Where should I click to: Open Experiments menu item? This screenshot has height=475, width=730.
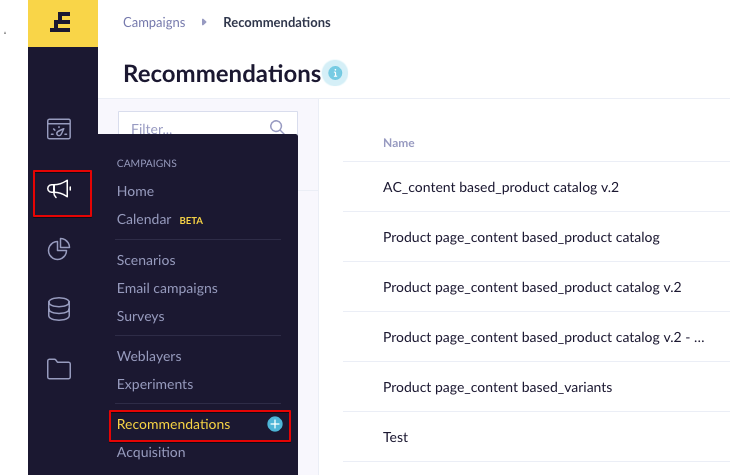(155, 384)
